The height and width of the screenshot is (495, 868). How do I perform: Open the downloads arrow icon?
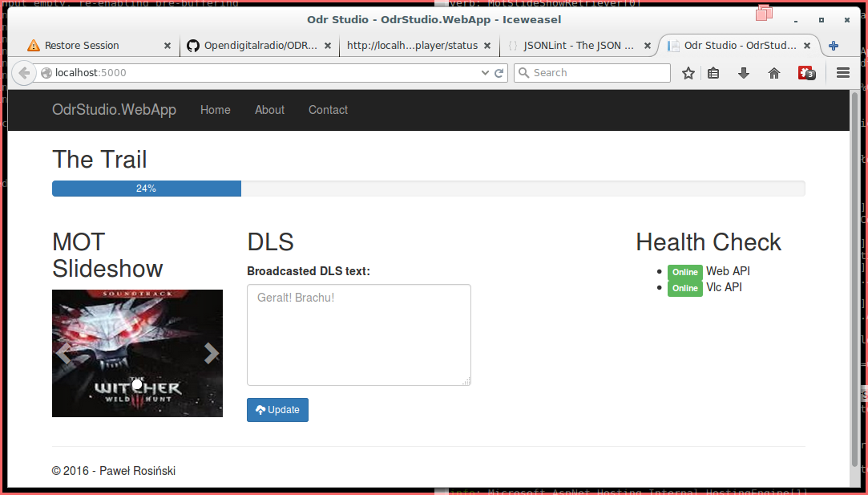[744, 73]
